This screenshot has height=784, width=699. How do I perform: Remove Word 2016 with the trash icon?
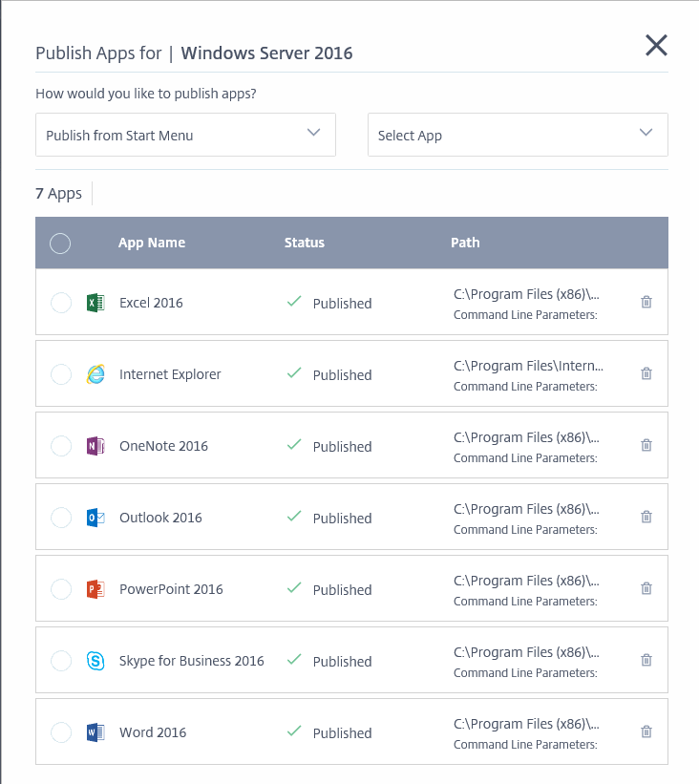(646, 731)
